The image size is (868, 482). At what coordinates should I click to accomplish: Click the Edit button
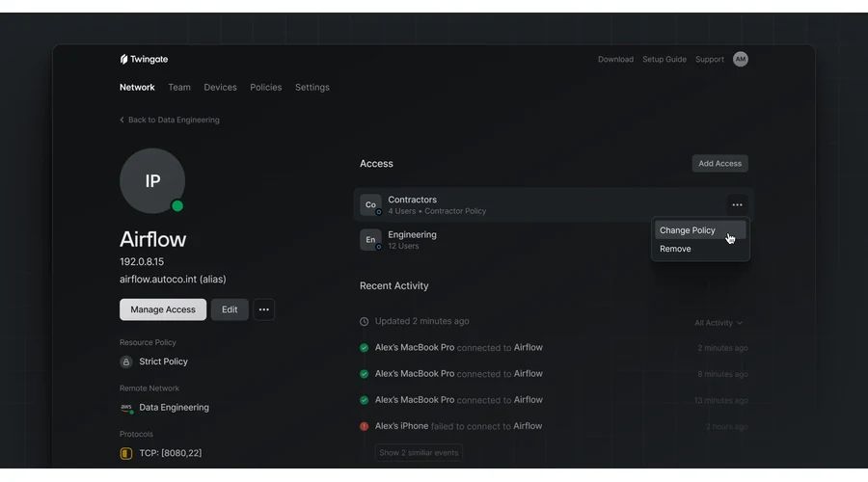pyautogui.click(x=230, y=309)
